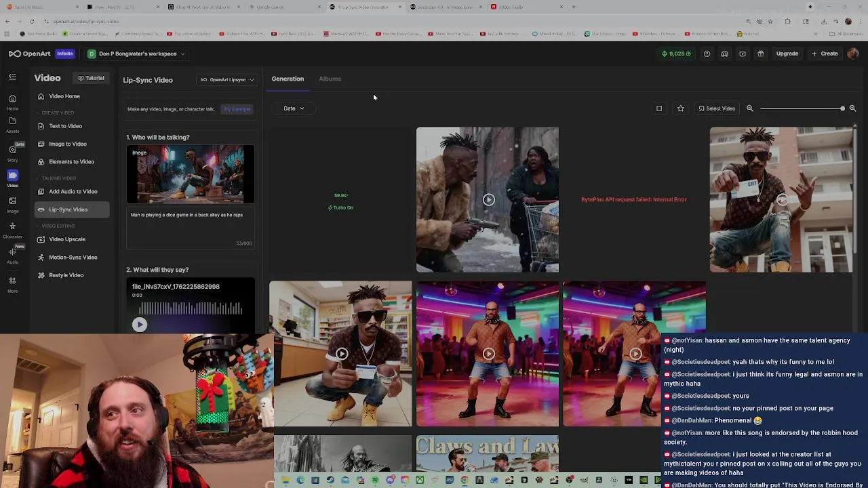The image size is (868, 488).
Task: Open the Image sidebar icon
Action: 12,204
